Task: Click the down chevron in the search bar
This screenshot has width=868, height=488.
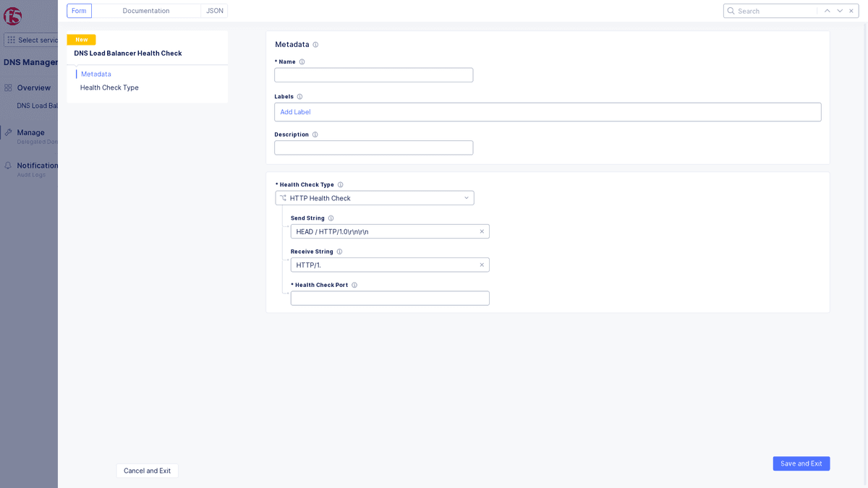Action: (838, 10)
